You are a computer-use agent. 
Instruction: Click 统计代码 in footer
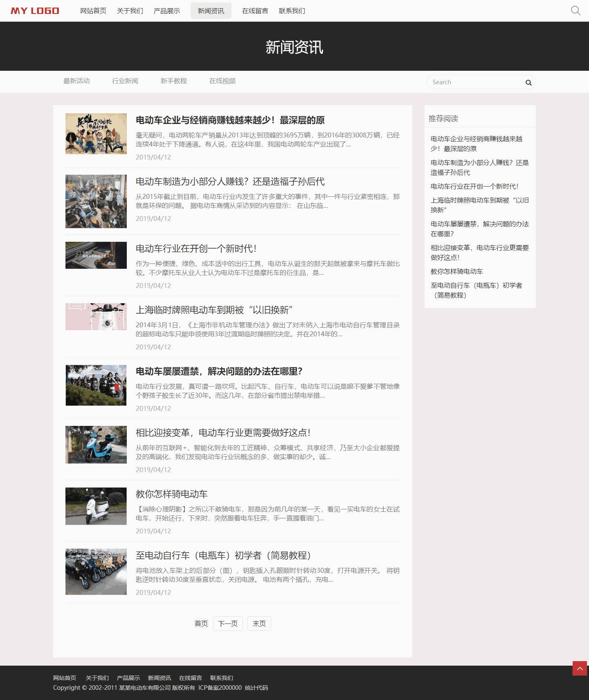pyautogui.click(x=256, y=688)
